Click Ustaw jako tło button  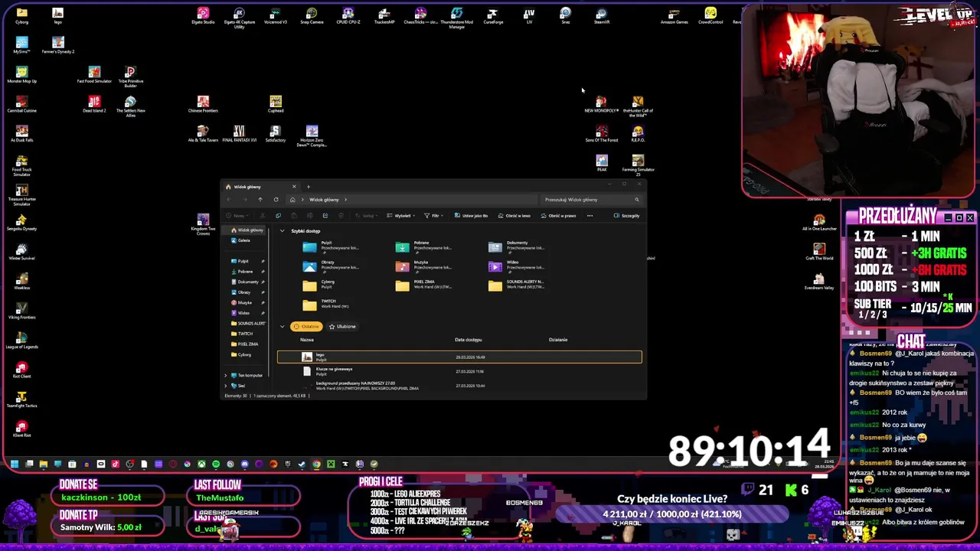click(x=471, y=216)
